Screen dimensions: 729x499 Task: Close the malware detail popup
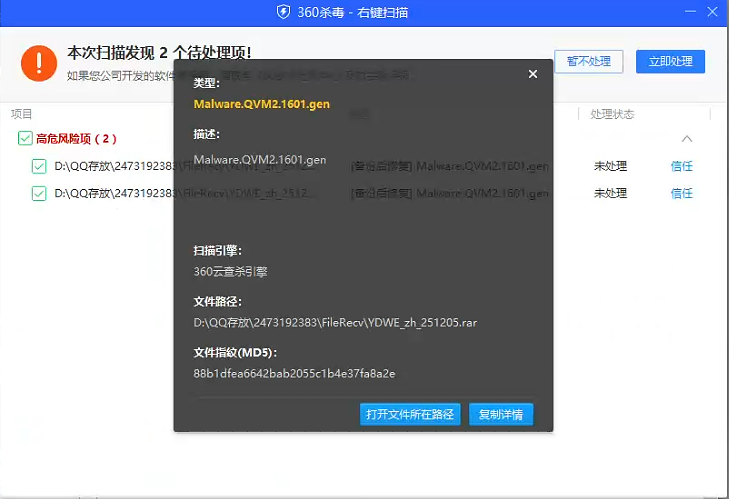point(533,74)
